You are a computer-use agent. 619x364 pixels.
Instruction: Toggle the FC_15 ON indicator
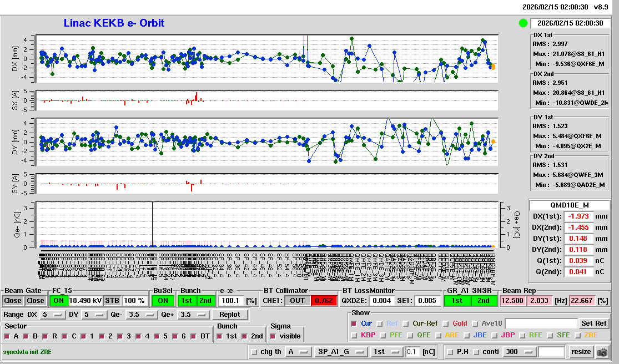pyautogui.click(x=58, y=301)
